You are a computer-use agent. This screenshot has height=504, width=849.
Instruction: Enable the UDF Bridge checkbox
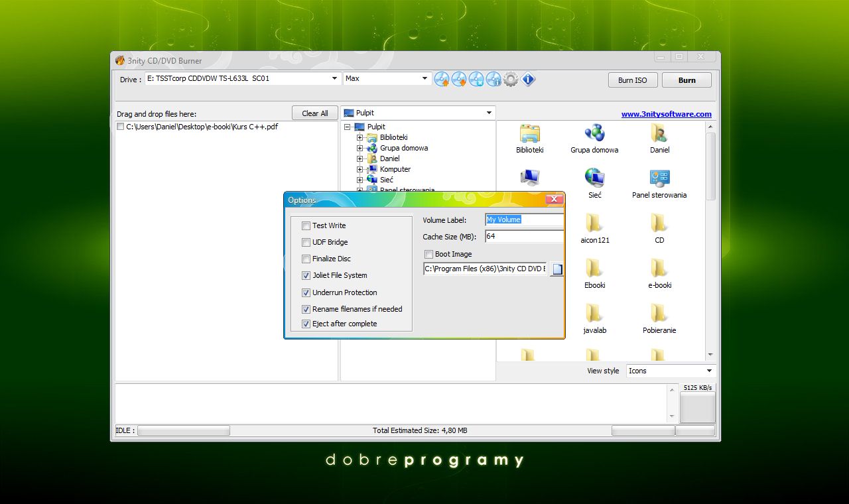[306, 242]
